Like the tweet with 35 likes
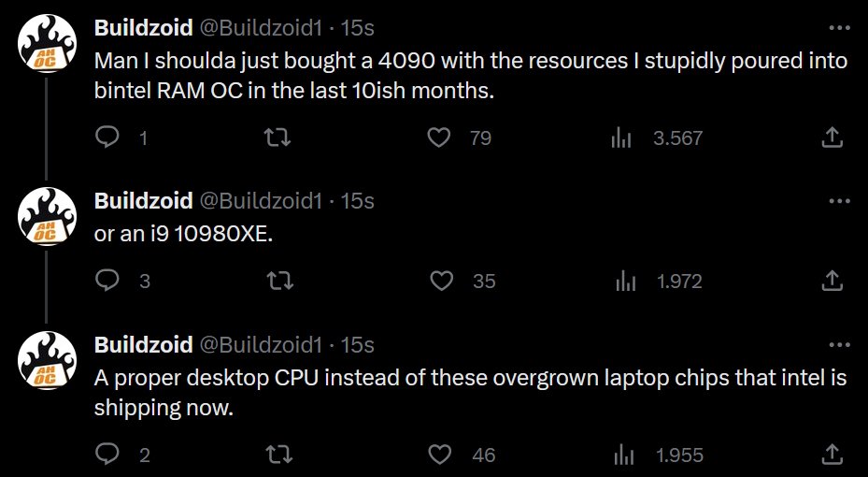Viewport: 868px width, 477px height. click(442, 281)
